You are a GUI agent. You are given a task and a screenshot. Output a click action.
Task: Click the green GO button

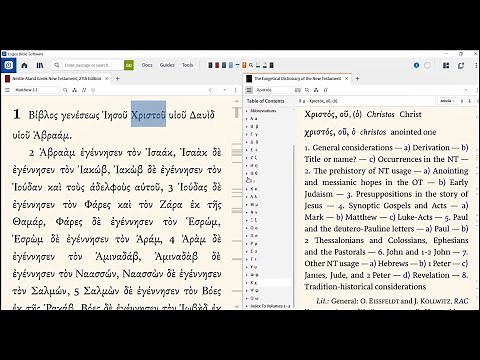tap(129, 65)
